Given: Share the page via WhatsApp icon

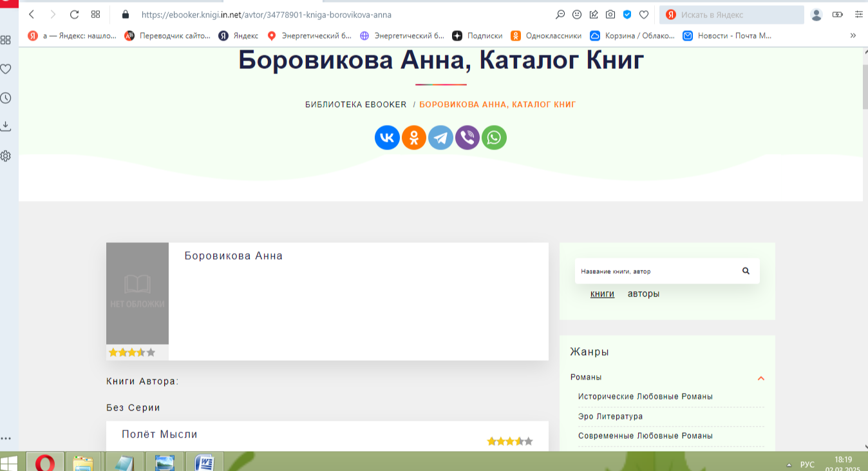Looking at the screenshot, I should coord(494,137).
